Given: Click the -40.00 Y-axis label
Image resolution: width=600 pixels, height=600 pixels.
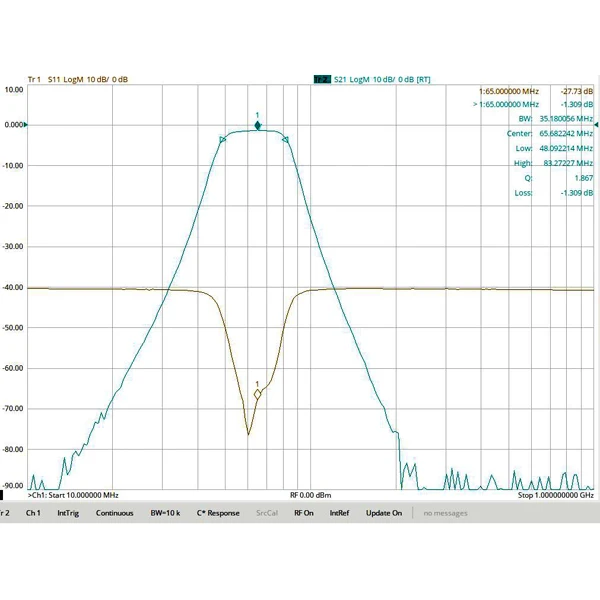Looking at the screenshot, I should tap(13, 287).
